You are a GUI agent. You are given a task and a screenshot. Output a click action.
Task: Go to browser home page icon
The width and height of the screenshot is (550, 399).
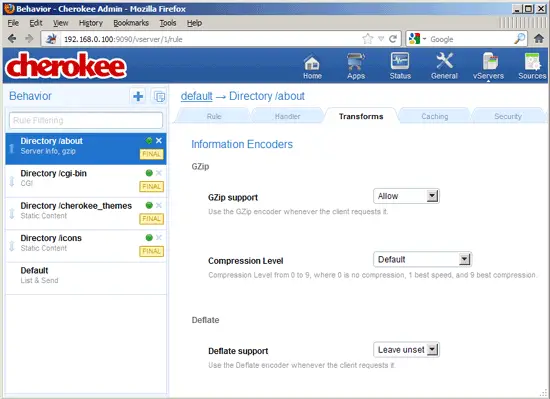(539, 39)
